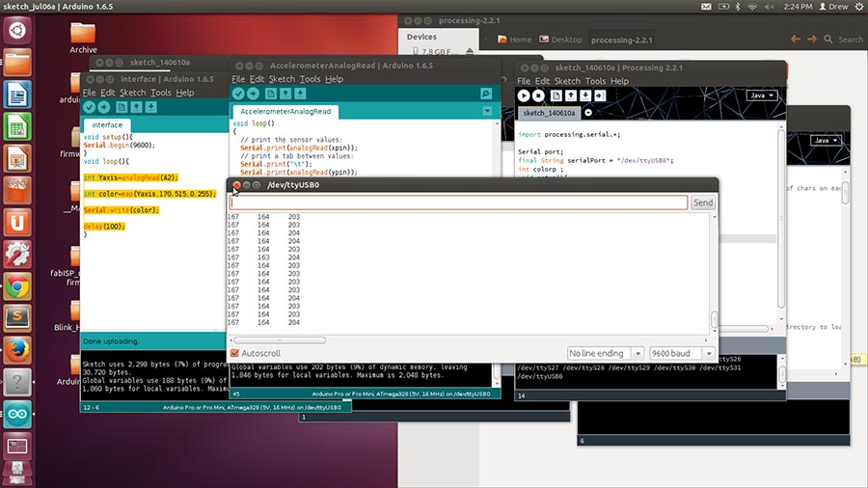Open Ubuntu Software Center launcher icon
The width and height of the screenshot is (868, 488).
[x=17, y=190]
